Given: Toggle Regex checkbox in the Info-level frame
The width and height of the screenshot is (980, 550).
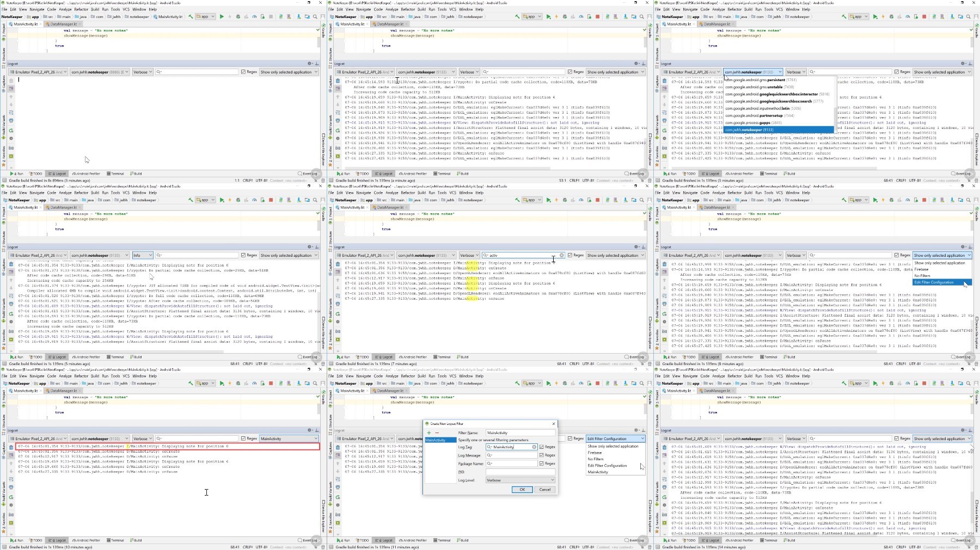Looking at the screenshot, I should (x=243, y=255).
